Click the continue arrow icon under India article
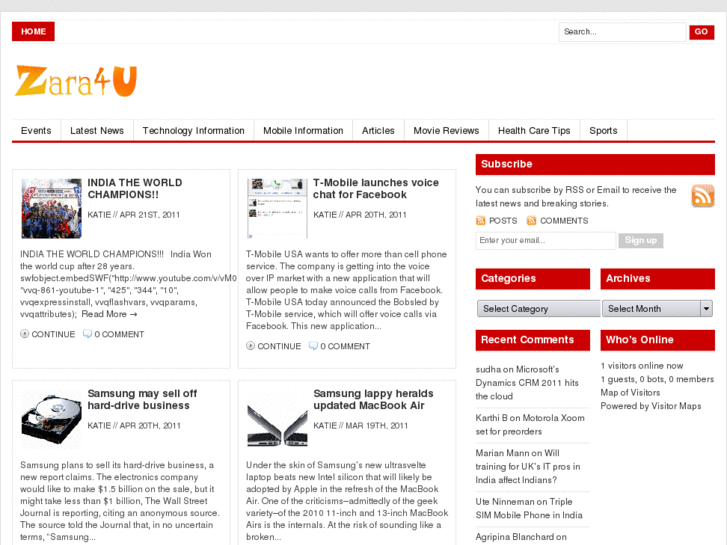727x545 pixels. point(25,333)
